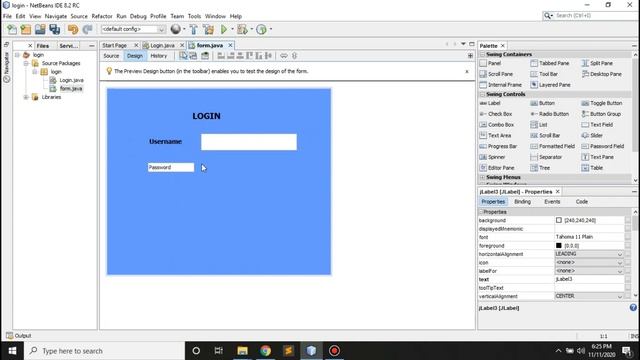Open the Events tab in Properties
The image size is (640, 360).
[x=552, y=202]
